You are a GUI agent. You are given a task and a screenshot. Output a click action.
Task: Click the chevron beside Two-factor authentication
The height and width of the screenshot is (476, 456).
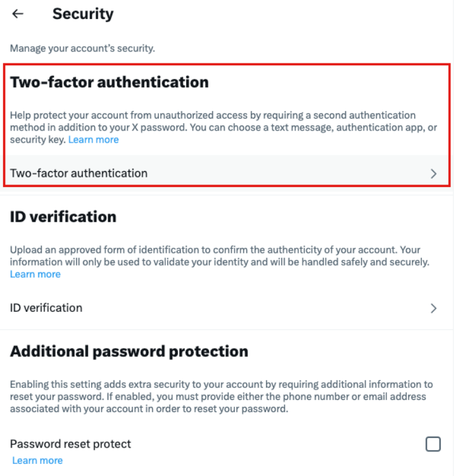(434, 174)
